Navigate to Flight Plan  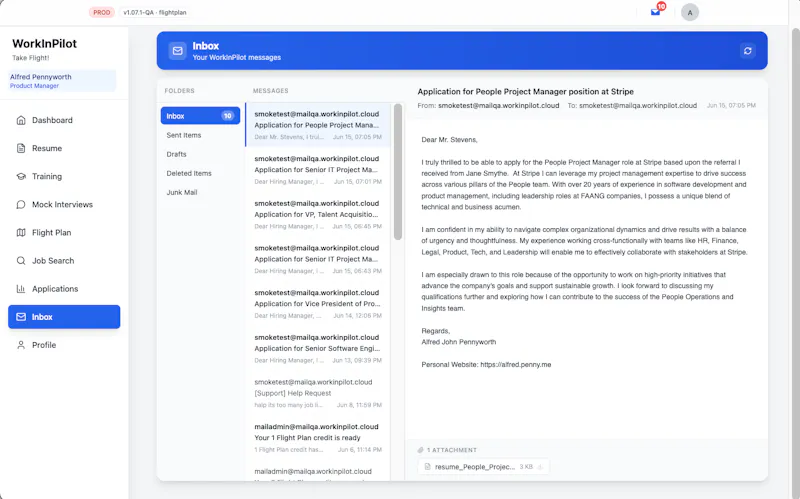tap(64, 232)
